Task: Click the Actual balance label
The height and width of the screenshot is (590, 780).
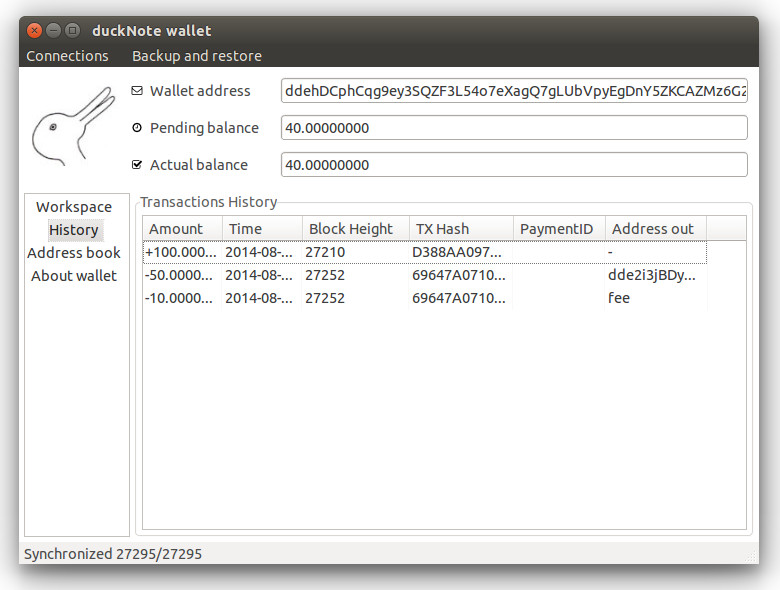Action: (199, 165)
